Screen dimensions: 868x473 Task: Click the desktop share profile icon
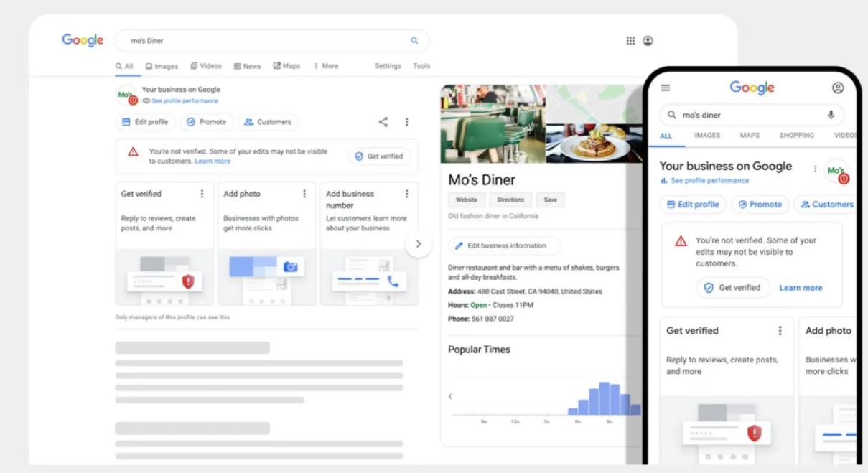click(383, 122)
